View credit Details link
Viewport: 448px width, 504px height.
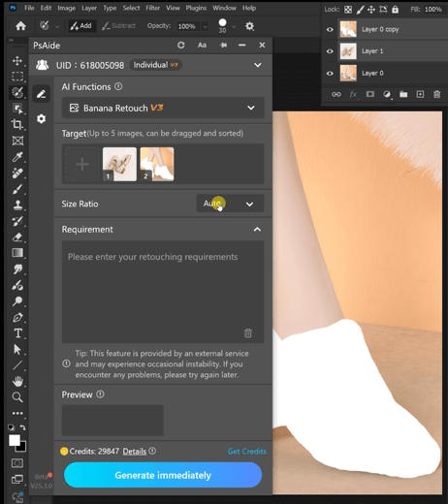[x=135, y=452]
